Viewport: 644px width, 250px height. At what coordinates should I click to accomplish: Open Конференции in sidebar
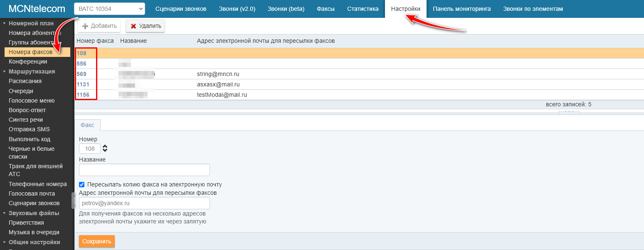point(28,61)
